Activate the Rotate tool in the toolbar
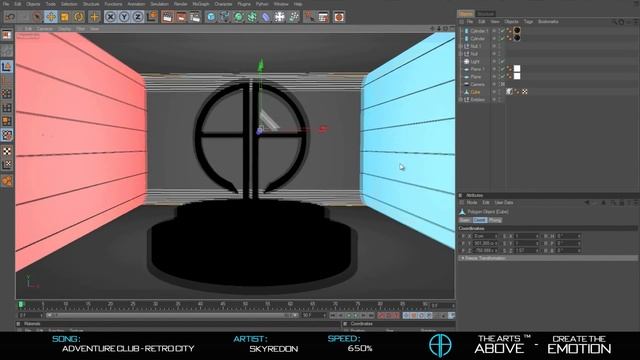 78,17
